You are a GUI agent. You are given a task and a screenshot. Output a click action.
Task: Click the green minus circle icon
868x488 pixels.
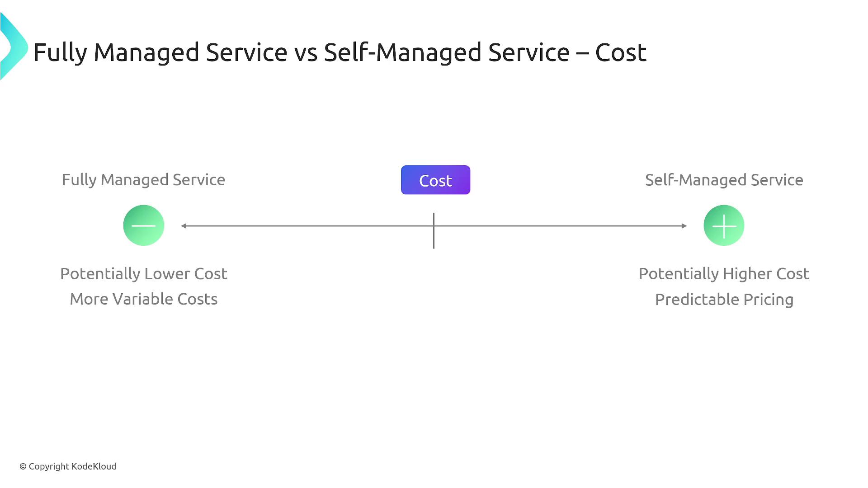144,225
